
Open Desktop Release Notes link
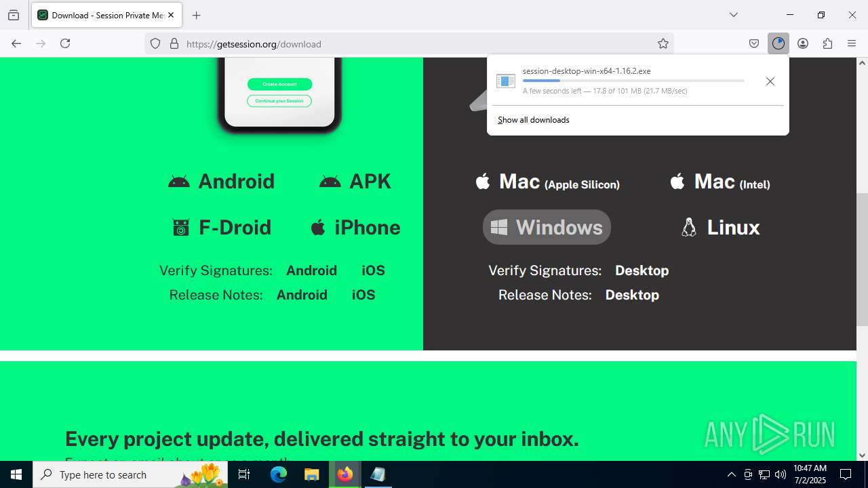(x=632, y=295)
